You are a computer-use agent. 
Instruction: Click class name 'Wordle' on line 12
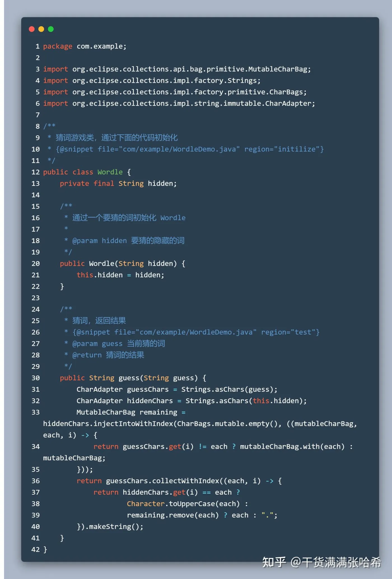110,172
